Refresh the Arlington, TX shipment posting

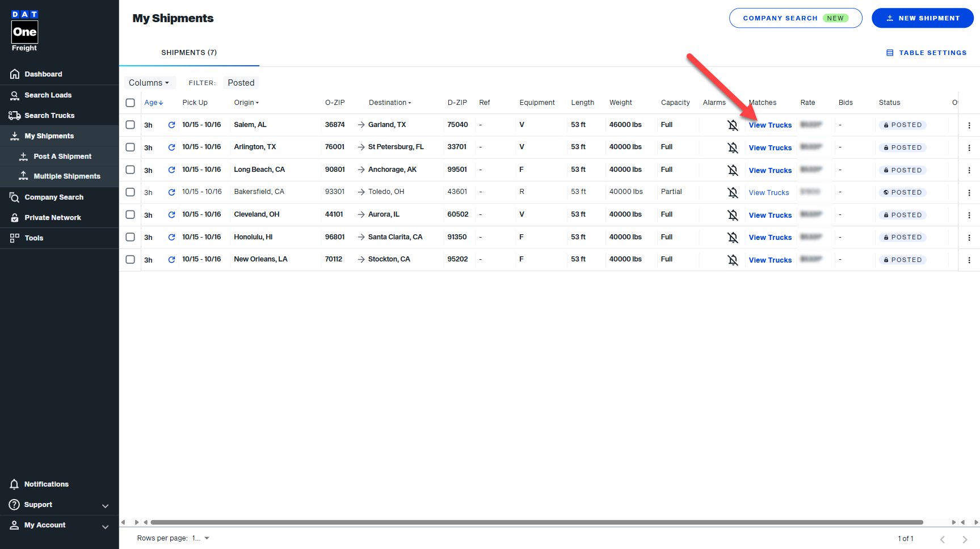point(171,147)
